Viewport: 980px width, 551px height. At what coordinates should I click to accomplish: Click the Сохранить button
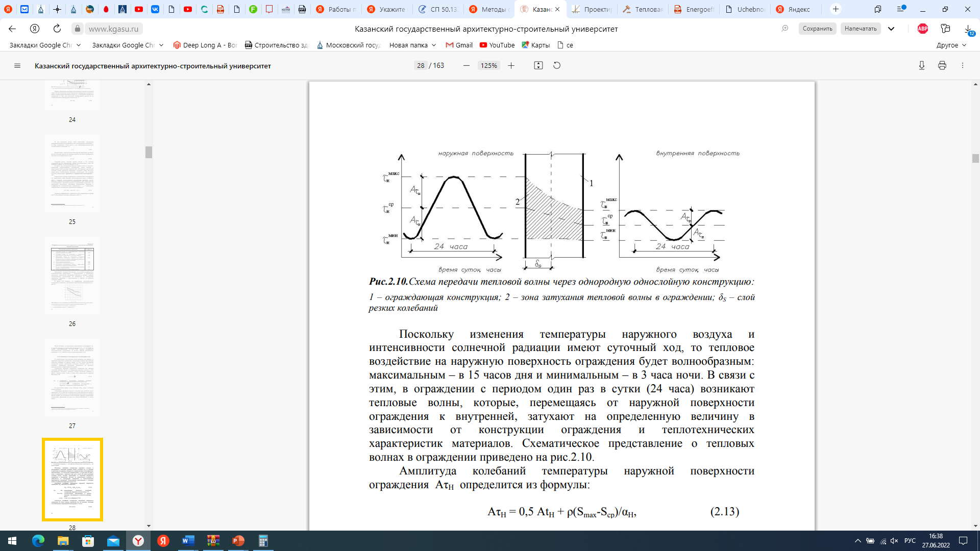coord(817,29)
